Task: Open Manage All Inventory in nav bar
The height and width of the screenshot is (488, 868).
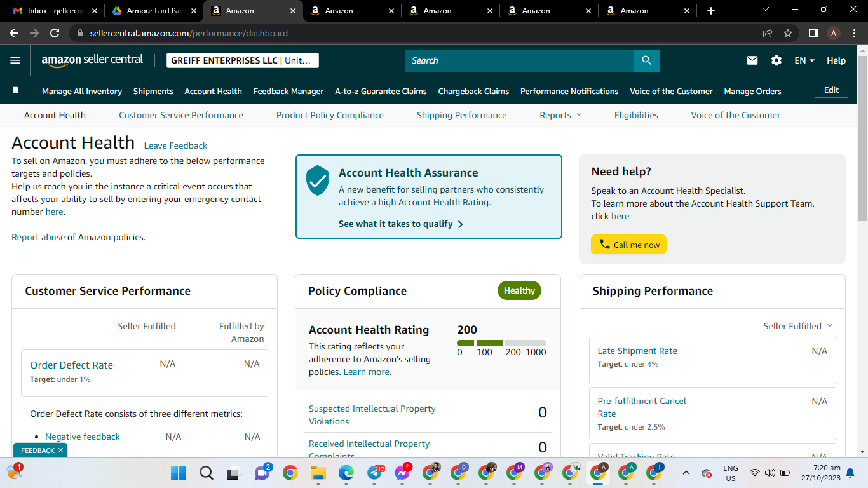Action: (82, 91)
